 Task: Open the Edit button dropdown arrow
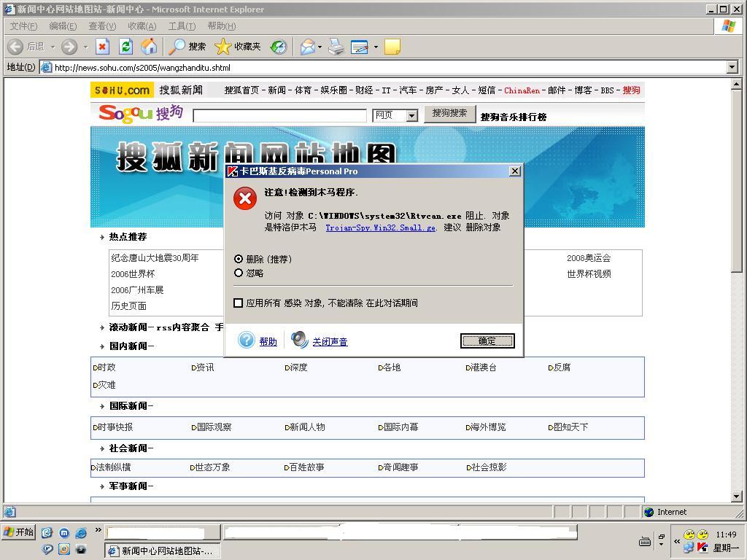click(376, 47)
